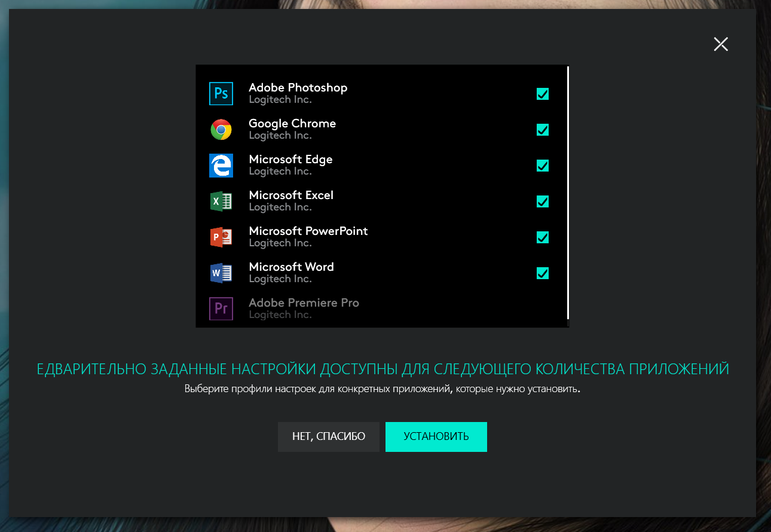The height and width of the screenshot is (532, 771).
Task: Toggle the Microsoft Word checkbox
Action: (543, 273)
